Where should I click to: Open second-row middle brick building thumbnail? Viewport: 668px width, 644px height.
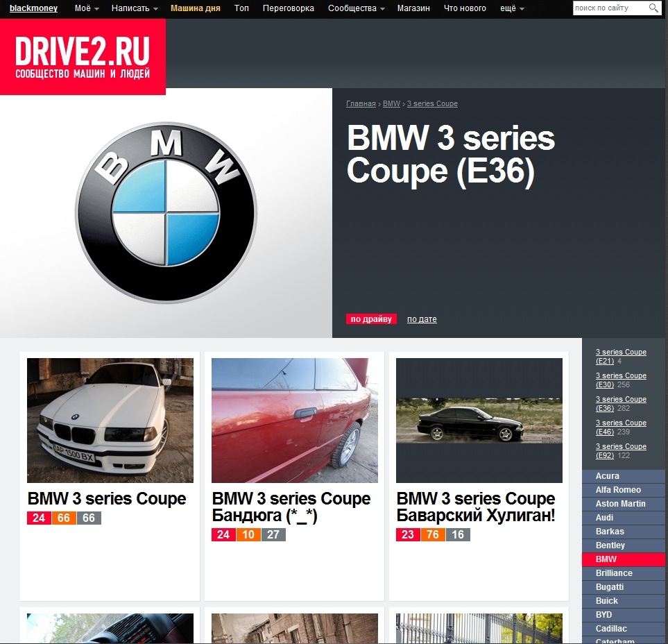coord(294,629)
